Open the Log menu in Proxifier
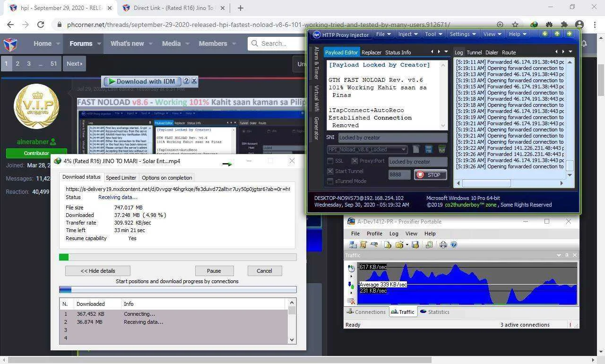605x364 pixels. click(x=394, y=234)
